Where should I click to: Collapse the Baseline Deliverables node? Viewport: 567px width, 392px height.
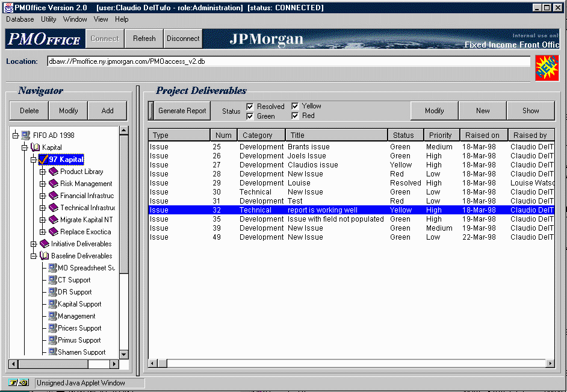click(x=34, y=256)
